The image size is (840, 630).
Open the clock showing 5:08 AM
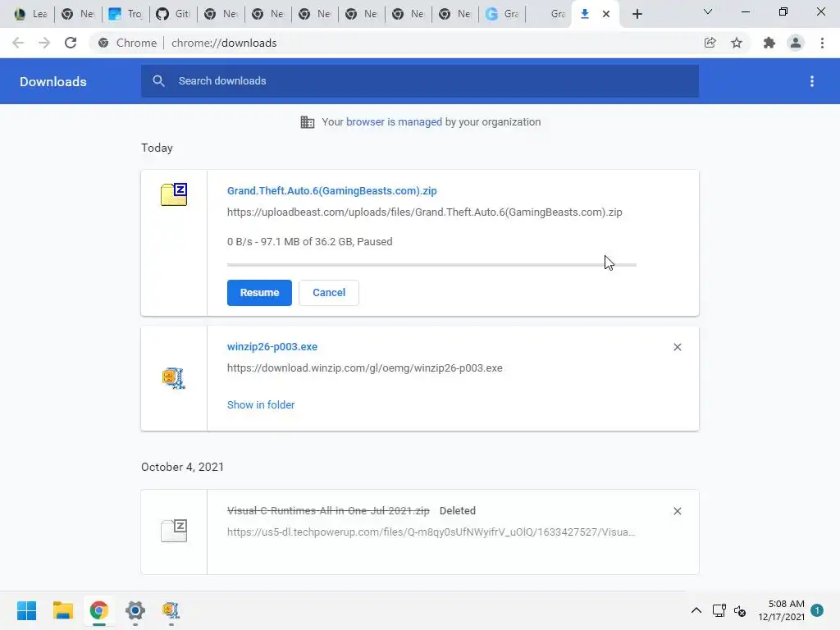tap(781, 610)
